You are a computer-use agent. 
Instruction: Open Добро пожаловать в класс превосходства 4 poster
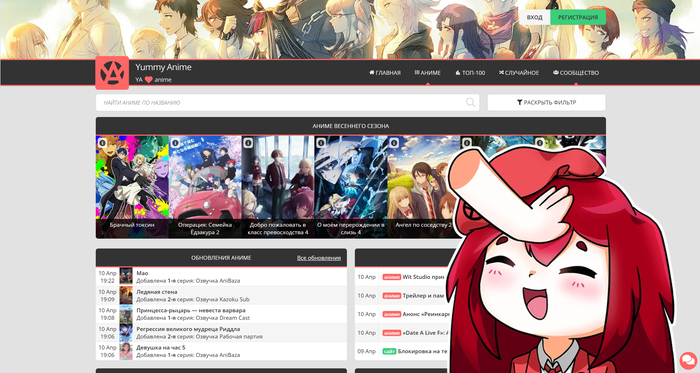(x=278, y=186)
